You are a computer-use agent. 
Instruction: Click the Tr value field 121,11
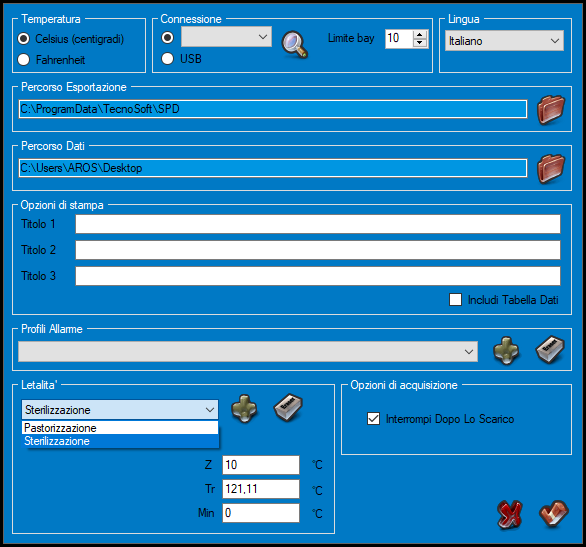point(261,489)
